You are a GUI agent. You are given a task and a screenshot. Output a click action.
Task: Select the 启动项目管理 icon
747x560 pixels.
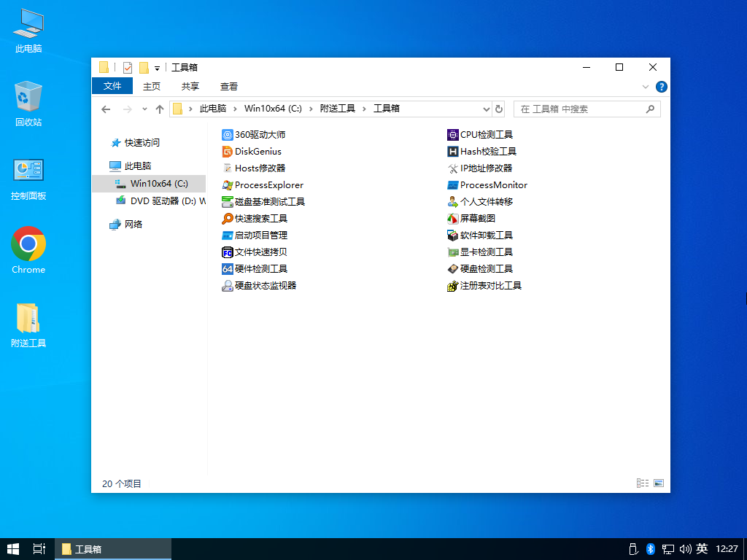(228, 236)
